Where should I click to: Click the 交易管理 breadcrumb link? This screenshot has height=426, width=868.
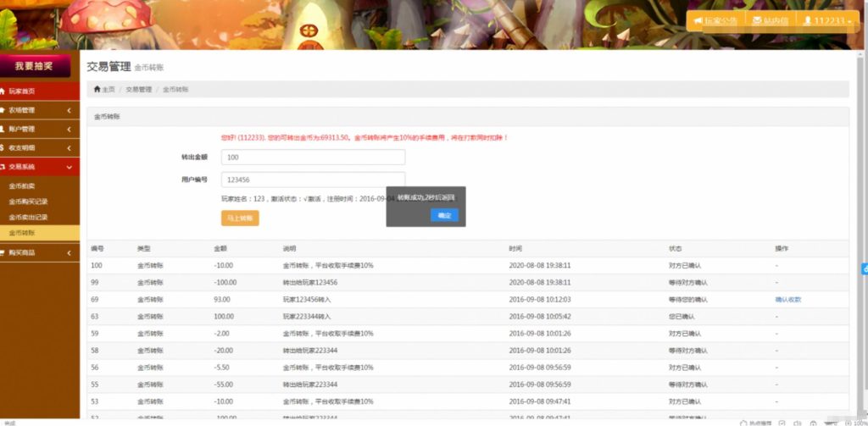138,89
